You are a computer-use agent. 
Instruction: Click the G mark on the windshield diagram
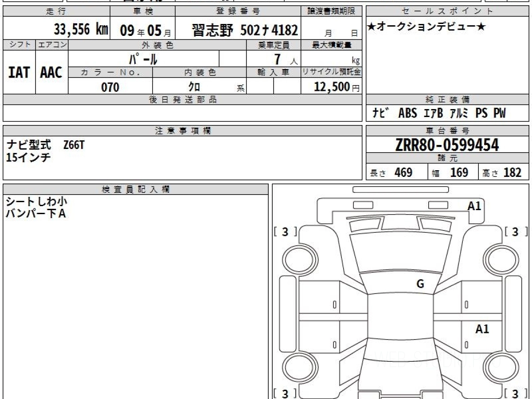(x=420, y=284)
